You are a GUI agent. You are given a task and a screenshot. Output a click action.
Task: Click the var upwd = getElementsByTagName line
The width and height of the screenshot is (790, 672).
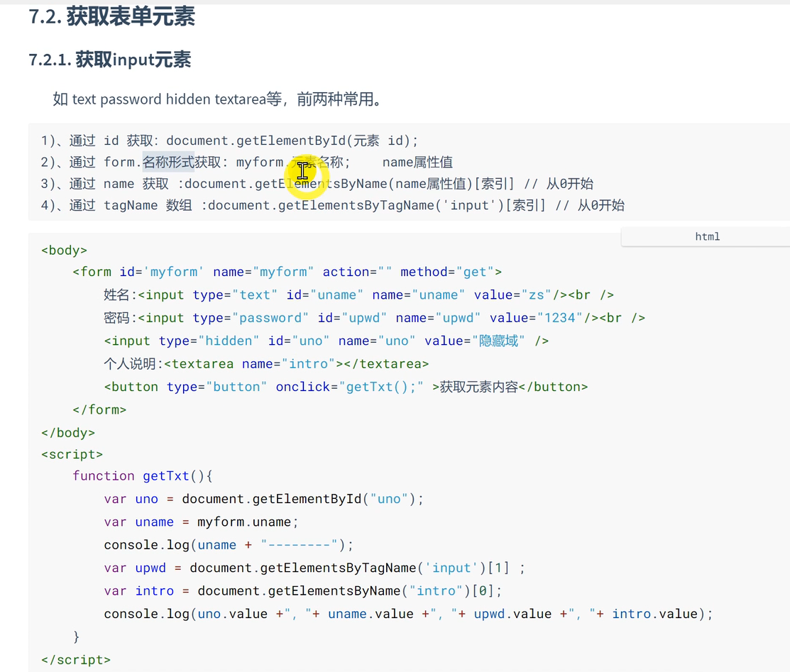click(315, 568)
